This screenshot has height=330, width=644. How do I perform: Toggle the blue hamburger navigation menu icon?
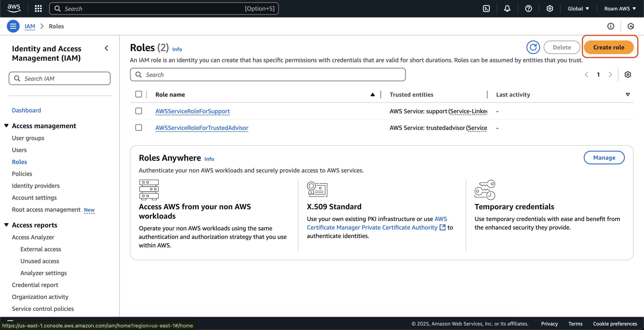[13, 26]
